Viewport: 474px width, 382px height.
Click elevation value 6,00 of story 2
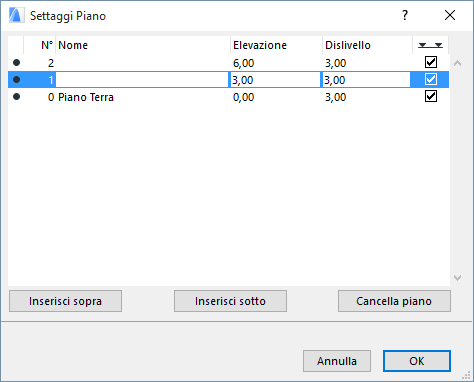coord(243,63)
